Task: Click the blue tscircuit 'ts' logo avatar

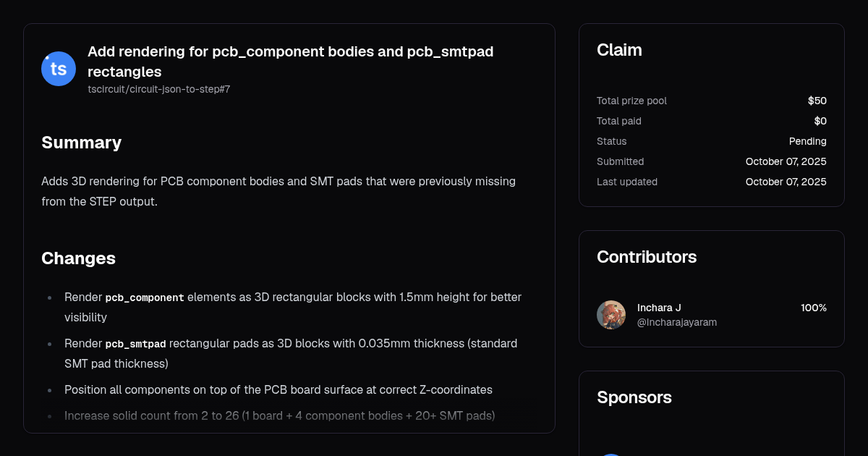Action: pyautogui.click(x=59, y=69)
